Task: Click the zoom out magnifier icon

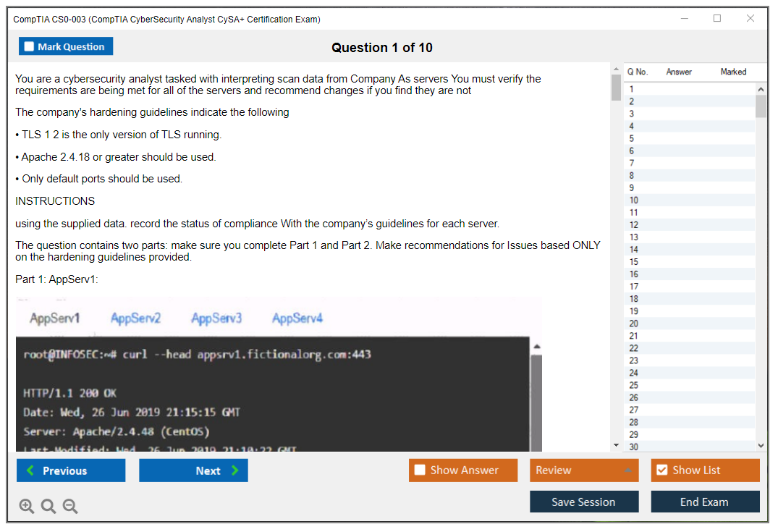Action: point(70,507)
